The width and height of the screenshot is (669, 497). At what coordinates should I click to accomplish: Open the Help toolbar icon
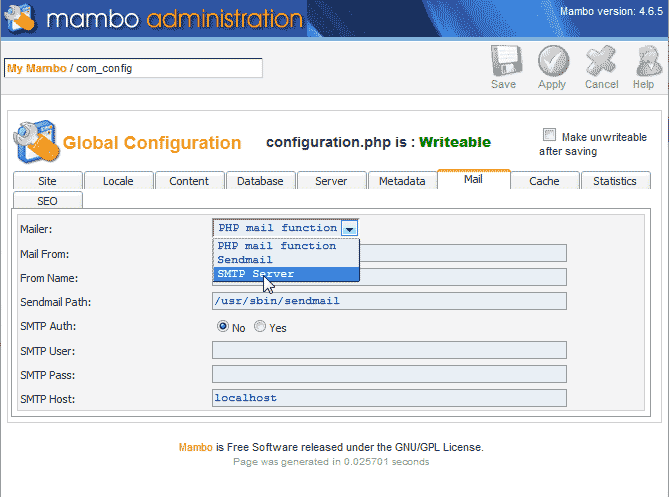644,65
